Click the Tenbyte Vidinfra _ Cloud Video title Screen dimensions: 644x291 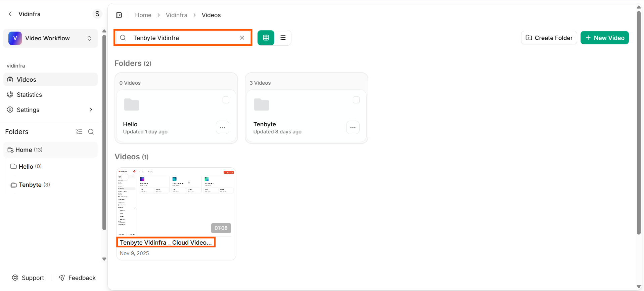pos(166,243)
